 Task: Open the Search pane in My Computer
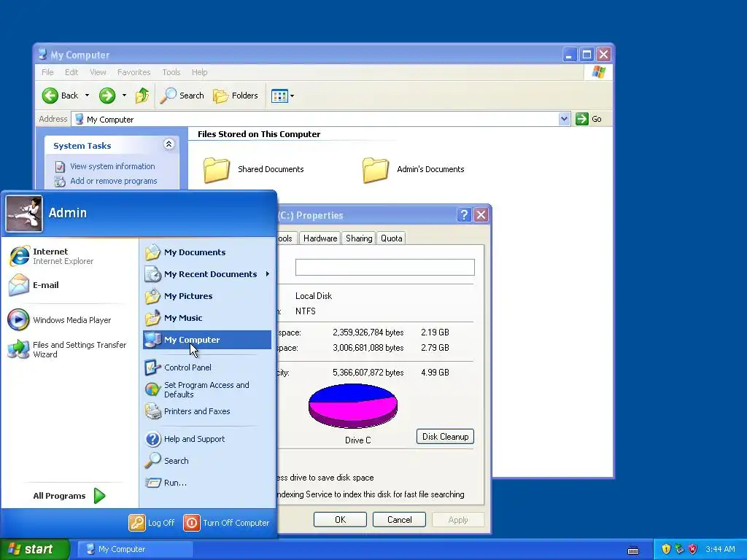182,96
